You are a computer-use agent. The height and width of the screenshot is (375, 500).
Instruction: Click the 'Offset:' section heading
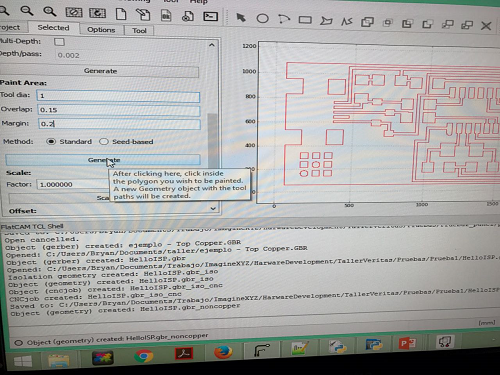click(x=23, y=211)
